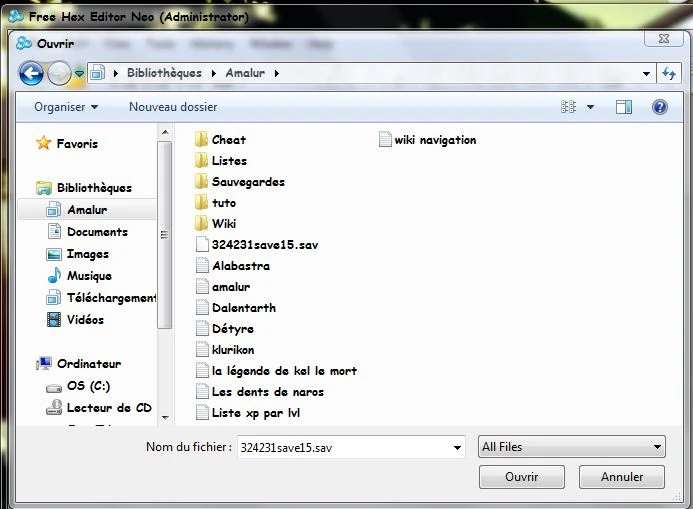Viewport: 693px width, 509px height.
Task: Open the All Files type dropdown
Action: click(571, 447)
